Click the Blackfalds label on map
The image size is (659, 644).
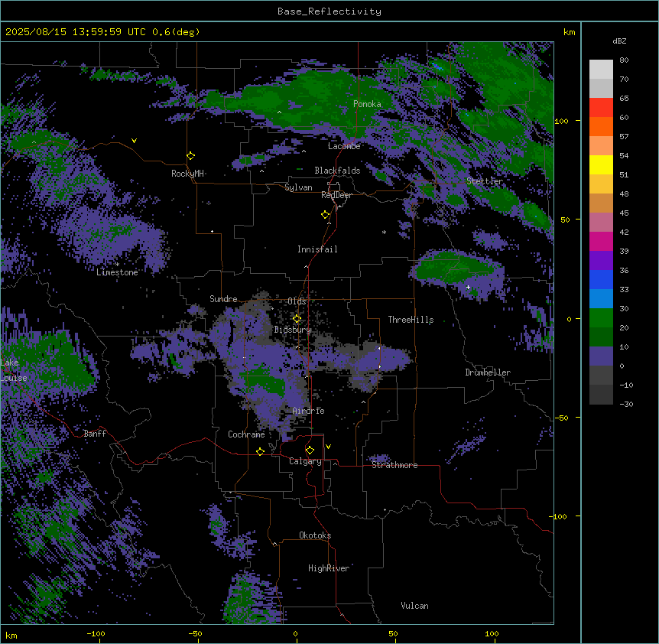tap(337, 171)
